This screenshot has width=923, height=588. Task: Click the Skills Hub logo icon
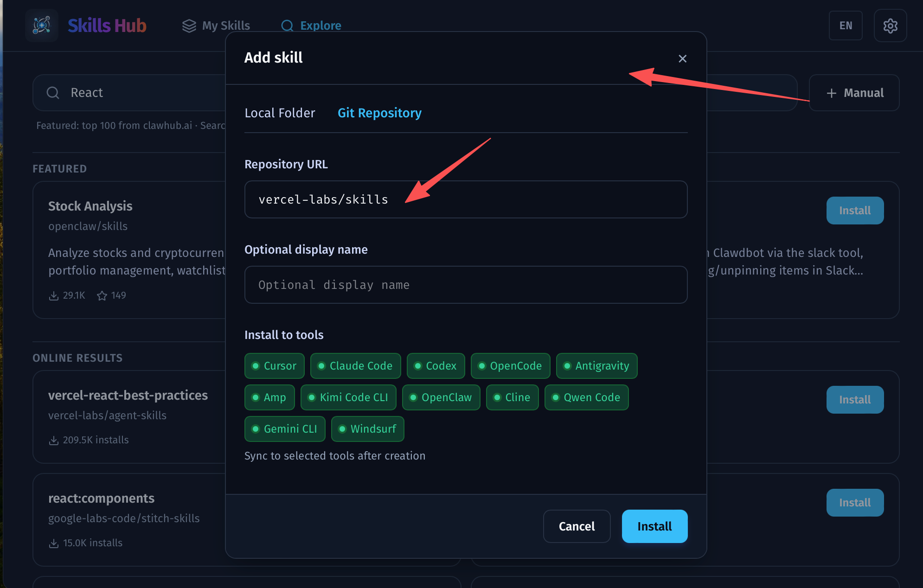coord(42,26)
